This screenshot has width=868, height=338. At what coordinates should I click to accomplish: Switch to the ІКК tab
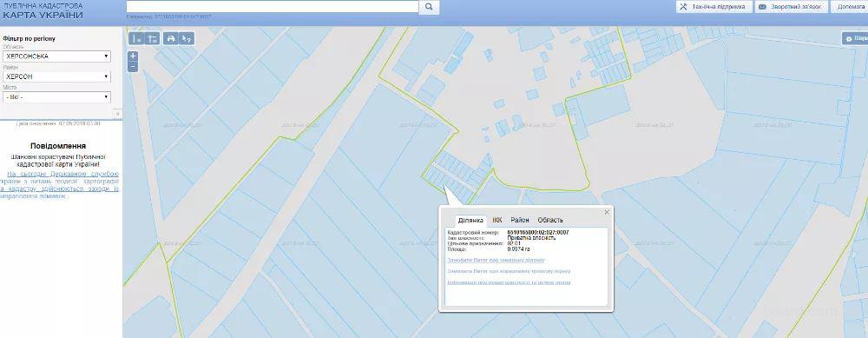[497, 220]
